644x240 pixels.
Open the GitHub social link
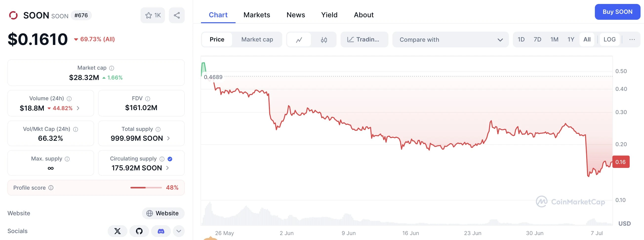[139, 231]
